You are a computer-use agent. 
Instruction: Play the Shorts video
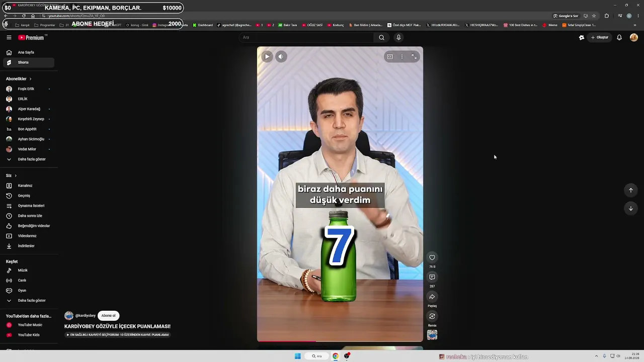click(x=267, y=56)
